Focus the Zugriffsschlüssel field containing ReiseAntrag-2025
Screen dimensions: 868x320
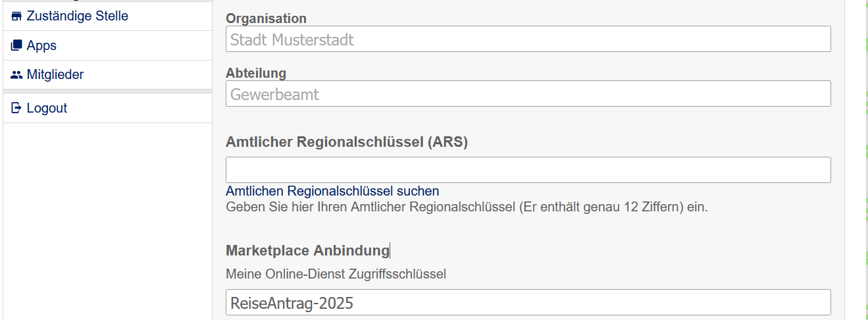tap(528, 303)
